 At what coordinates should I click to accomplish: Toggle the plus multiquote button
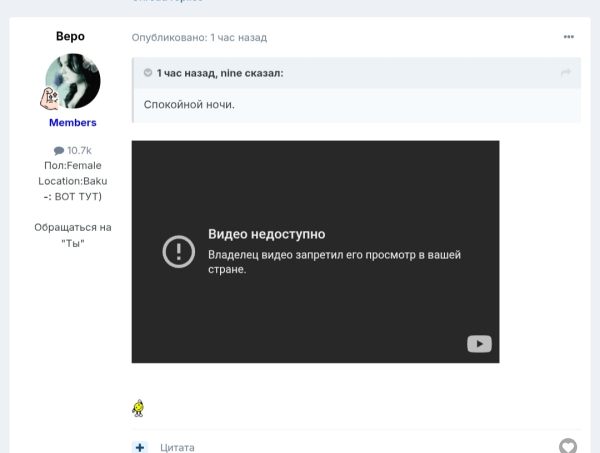click(x=140, y=447)
